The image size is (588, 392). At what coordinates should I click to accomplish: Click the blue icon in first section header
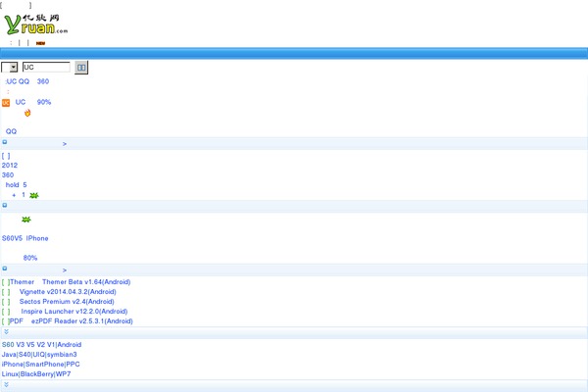(x=5, y=142)
